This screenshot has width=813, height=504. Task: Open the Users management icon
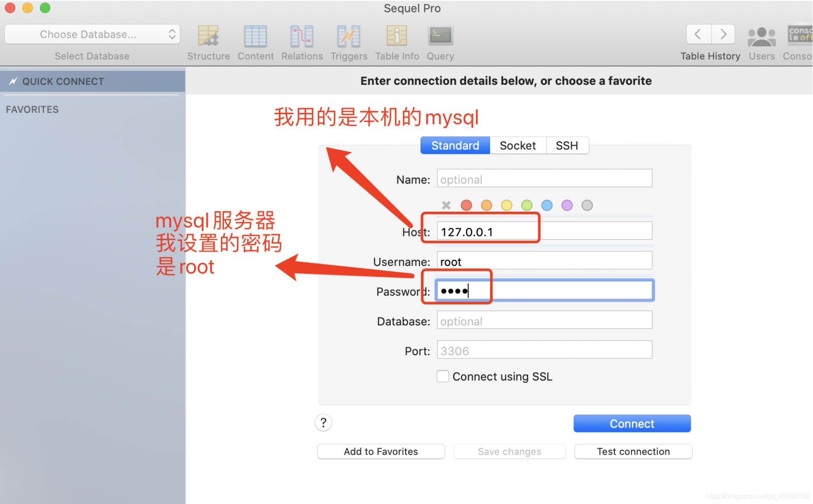pos(761,36)
